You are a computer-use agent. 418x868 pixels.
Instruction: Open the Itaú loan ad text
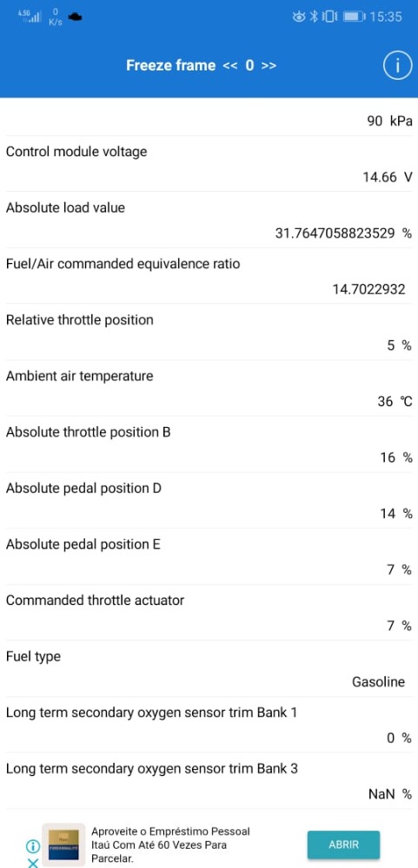(x=170, y=845)
